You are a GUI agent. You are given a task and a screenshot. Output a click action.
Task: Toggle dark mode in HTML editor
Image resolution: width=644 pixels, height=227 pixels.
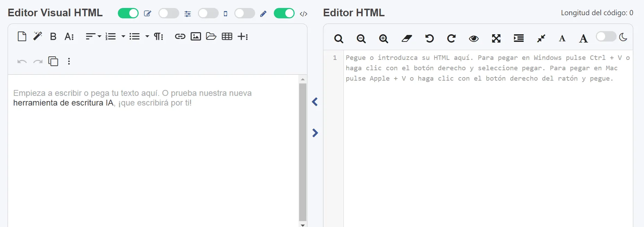[x=606, y=36]
